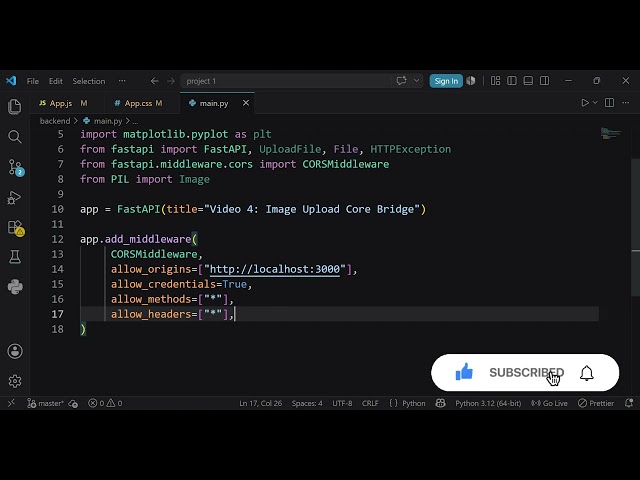This screenshot has width=640, height=480.
Task: Change the CRLF end of line setting
Action: [x=370, y=403]
